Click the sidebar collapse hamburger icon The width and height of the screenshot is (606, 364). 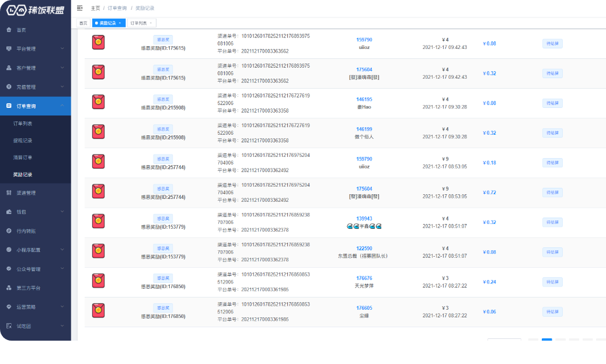tap(79, 8)
